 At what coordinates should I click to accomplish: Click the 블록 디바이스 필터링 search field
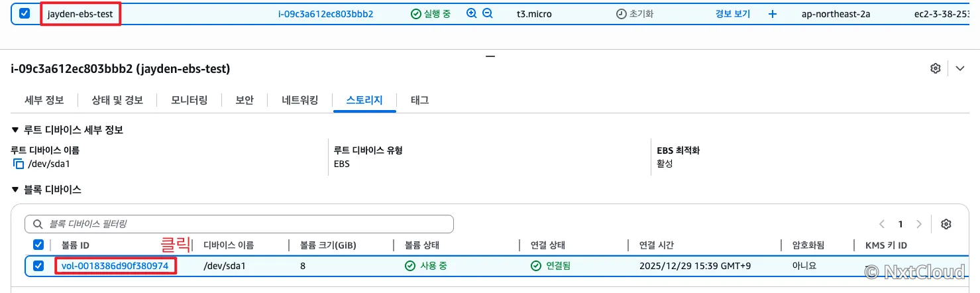click(239, 224)
